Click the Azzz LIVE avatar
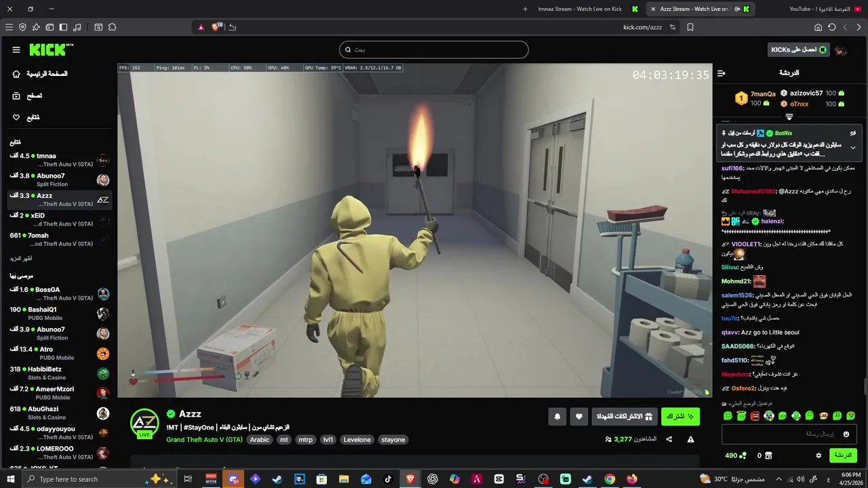Viewport: 868px width, 488px height. point(144,424)
